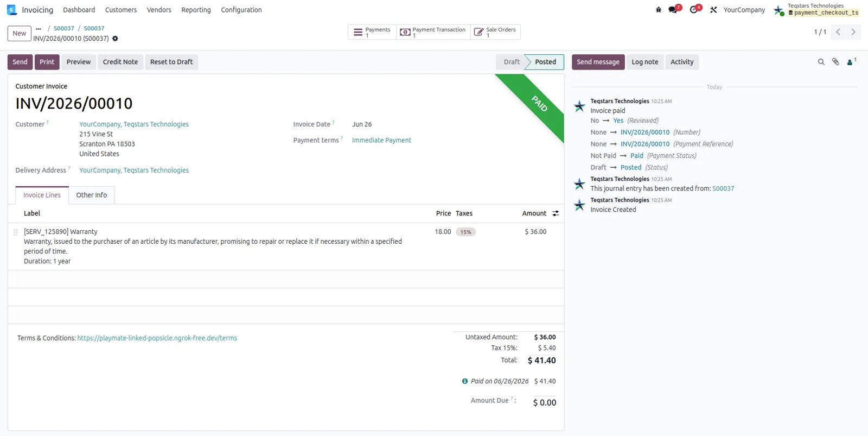
Task: Click the payment info icon
Action: pyautogui.click(x=464, y=381)
